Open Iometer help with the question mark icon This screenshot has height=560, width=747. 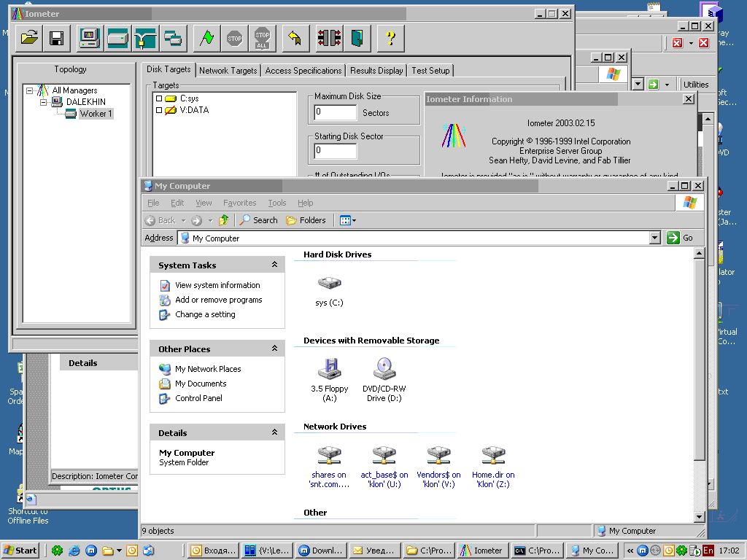(x=391, y=38)
